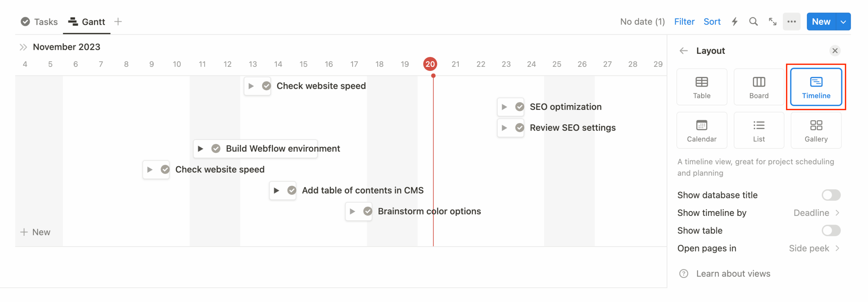868x302 pixels.
Task: Open the New button dropdown arrow
Action: (x=843, y=21)
